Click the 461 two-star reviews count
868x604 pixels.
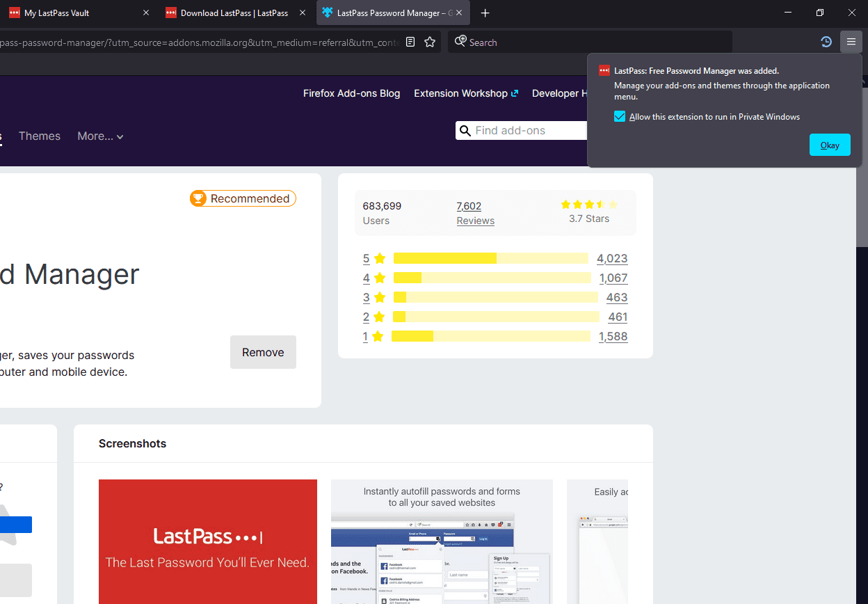pyautogui.click(x=618, y=317)
